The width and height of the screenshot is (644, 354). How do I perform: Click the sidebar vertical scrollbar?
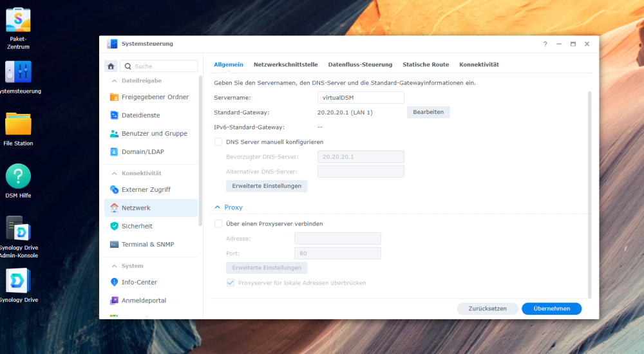[200, 151]
